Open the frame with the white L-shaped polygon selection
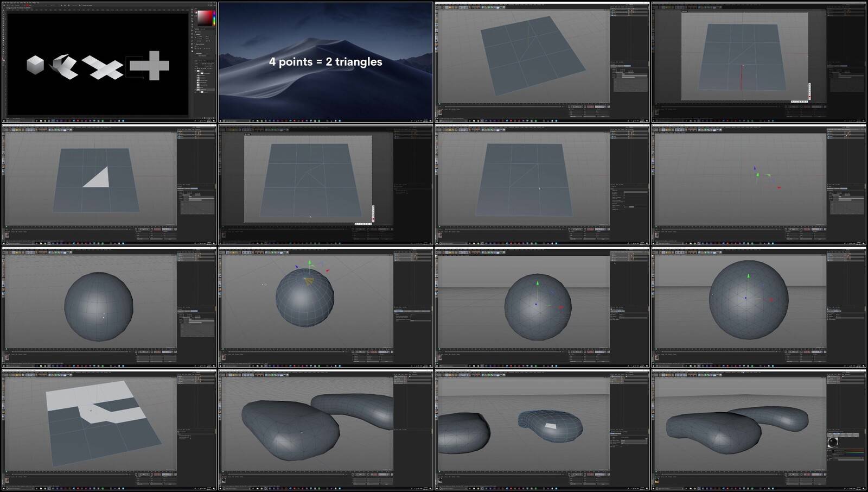The image size is (868, 492). [x=109, y=431]
